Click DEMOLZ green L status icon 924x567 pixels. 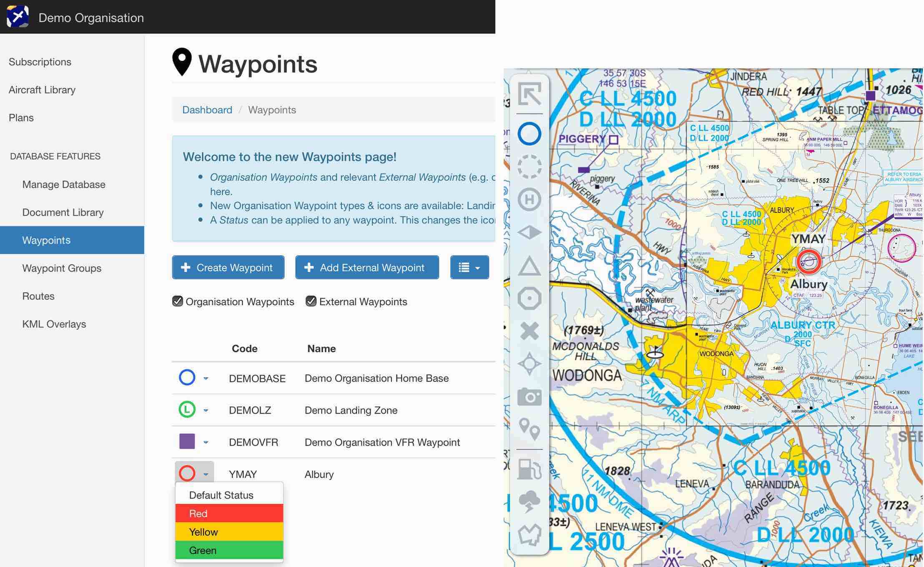[187, 409]
